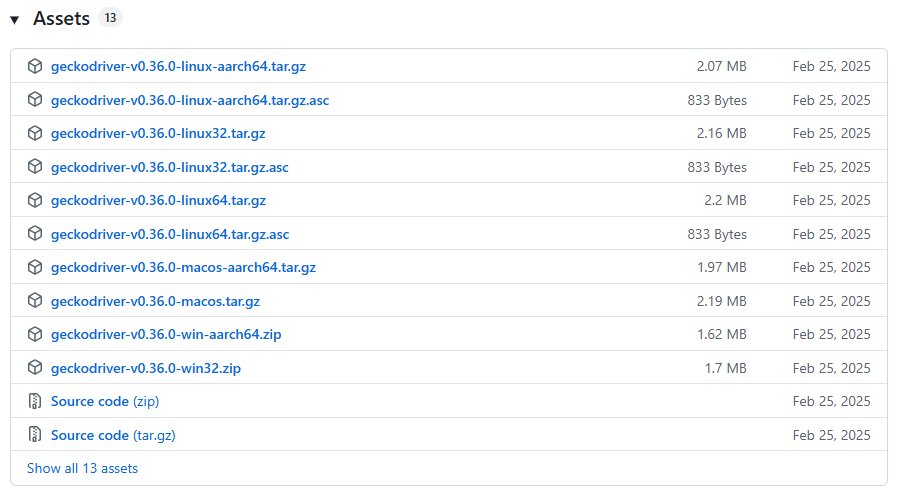Download geckodriver-v0.36.0-linux64.tar.gz.asc signature

pyautogui.click(x=170, y=234)
